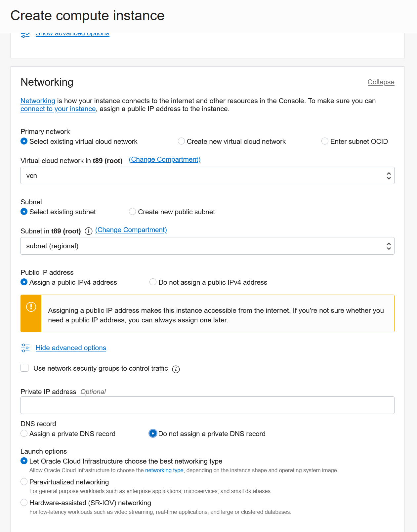Click Change Compartment for virtual cloud network
Image resolution: width=417 pixels, height=532 pixels.
point(164,159)
